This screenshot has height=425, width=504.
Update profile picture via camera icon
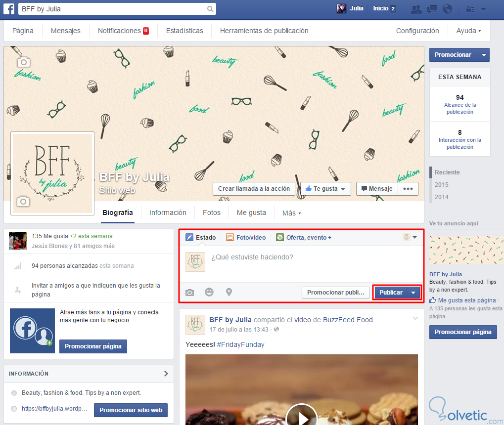[23, 202]
